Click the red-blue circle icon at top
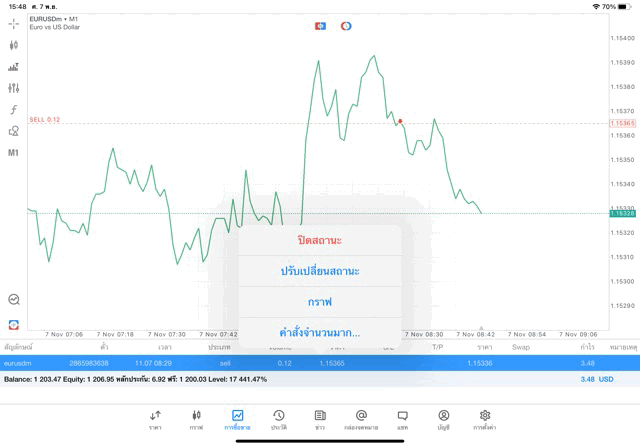This screenshot has width=640, height=447. point(346,26)
